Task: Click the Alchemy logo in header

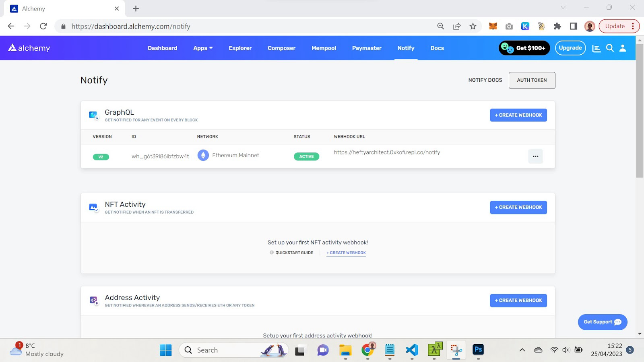Action: click(29, 48)
